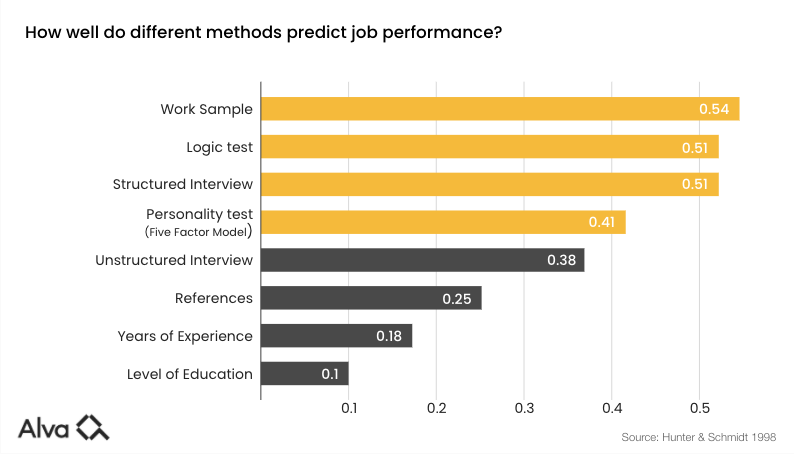The height and width of the screenshot is (454, 794).
Task: Click the Hunter & Schmidt 1998 source text
Action: pyautogui.click(x=698, y=438)
